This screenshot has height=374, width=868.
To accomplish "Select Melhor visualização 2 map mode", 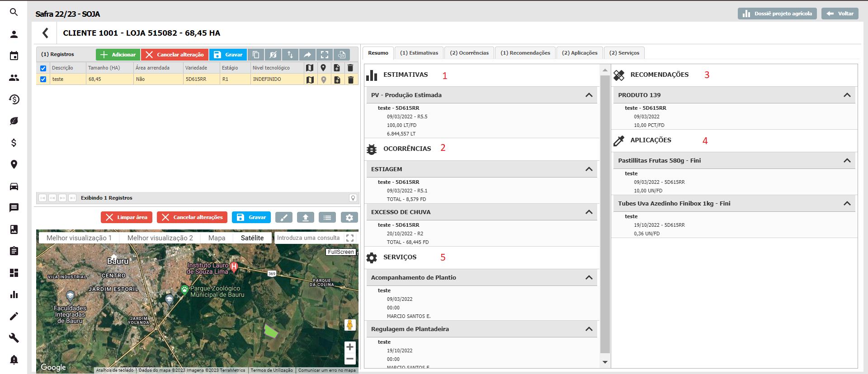I will 160,238.
